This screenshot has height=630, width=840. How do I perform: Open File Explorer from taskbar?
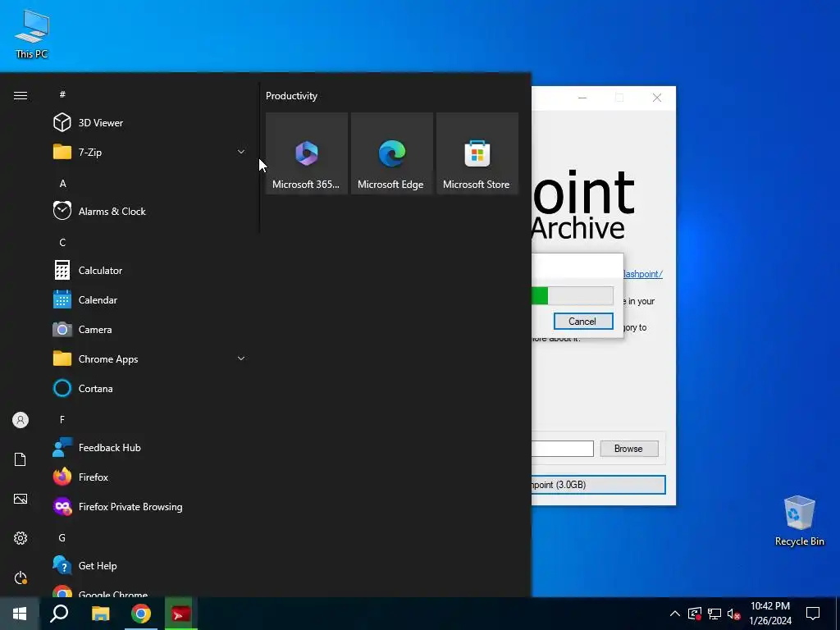100,614
